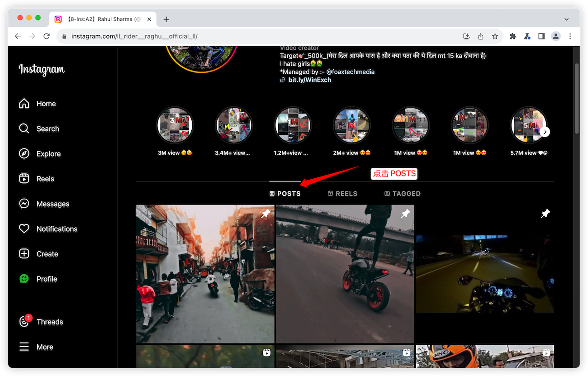588x376 pixels.
Task: Open the bit.ly/WinExch bio link
Action: pyautogui.click(x=309, y=80)
